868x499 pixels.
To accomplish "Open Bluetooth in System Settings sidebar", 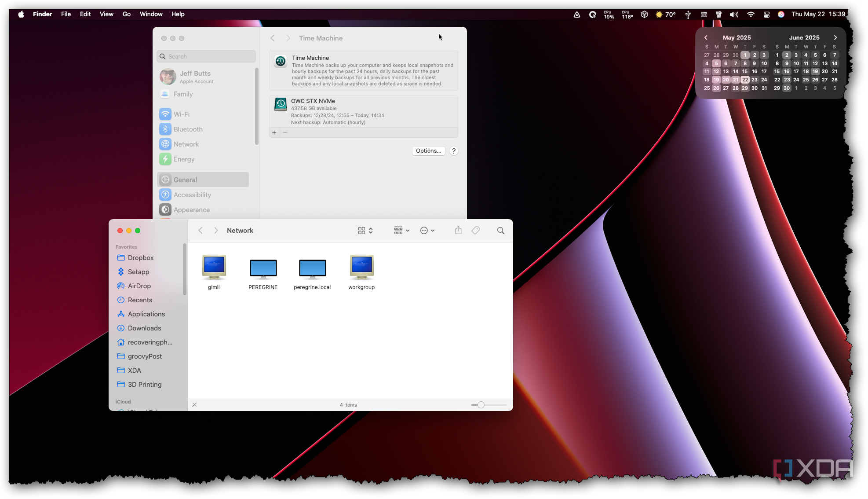I will 203,129.
